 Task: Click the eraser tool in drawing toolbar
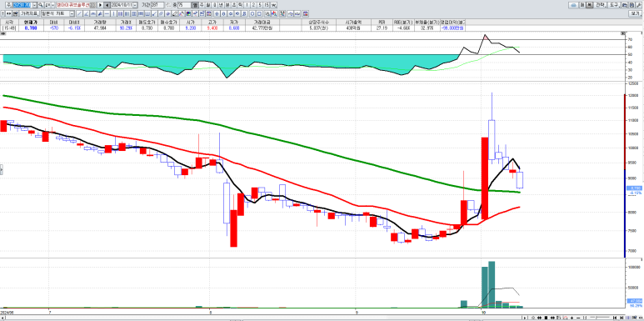175,13
